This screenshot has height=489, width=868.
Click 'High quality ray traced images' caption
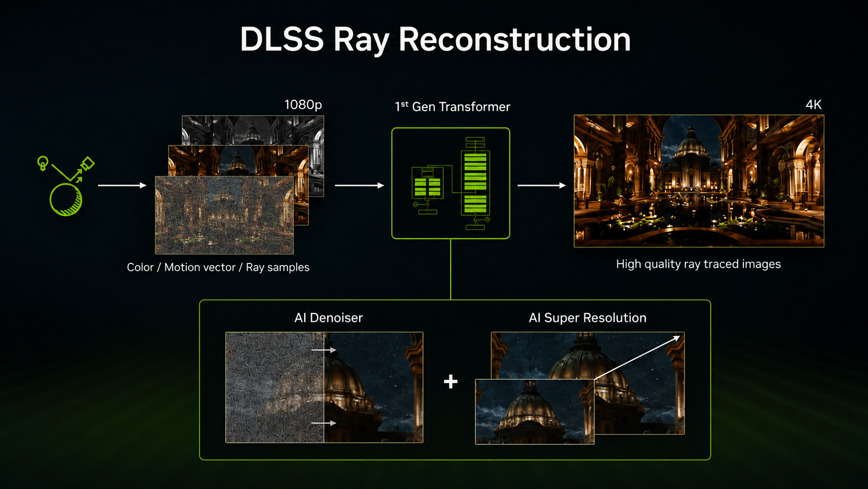tap(698, 264)
